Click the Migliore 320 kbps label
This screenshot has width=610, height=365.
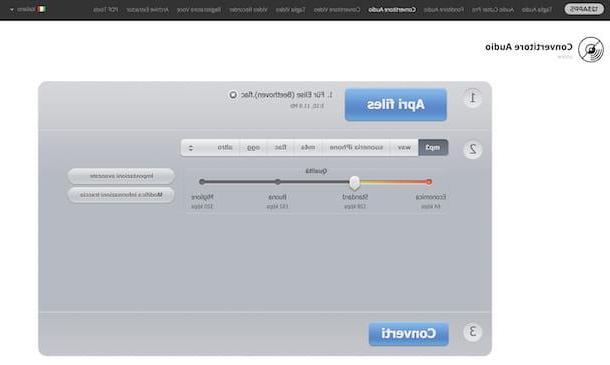pos(202,201)
